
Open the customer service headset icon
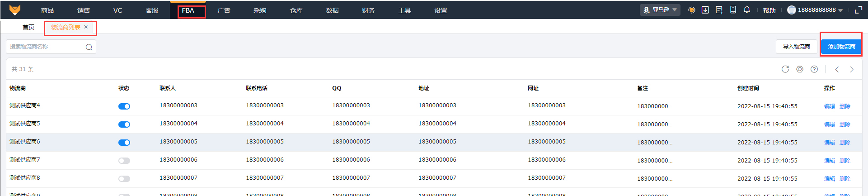[691, 10]
